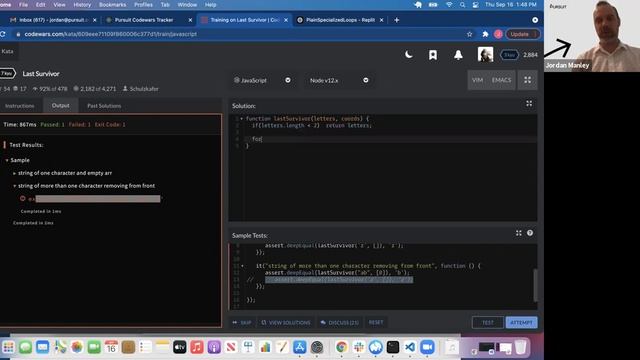The height and width of the screenshot is (360, 640).
Task: Open Wi-Fi status menu
Action: pos(449,5)
